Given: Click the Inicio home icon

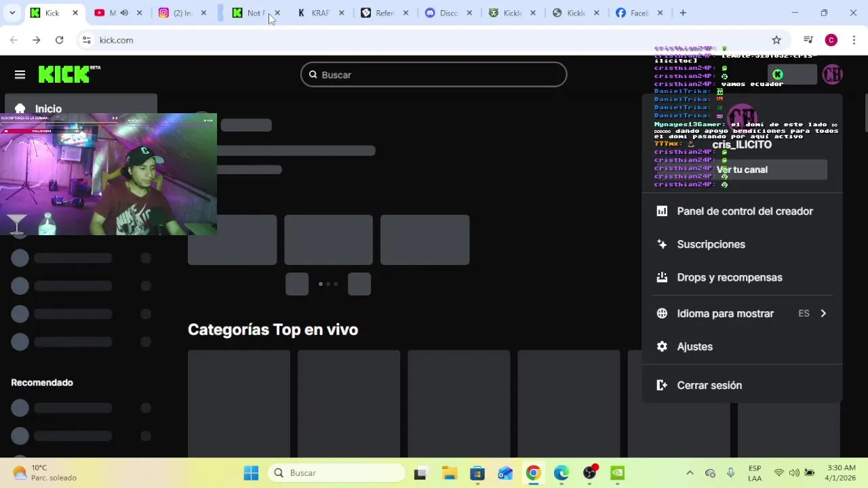Looking at the screenshot, I should 20,108.
